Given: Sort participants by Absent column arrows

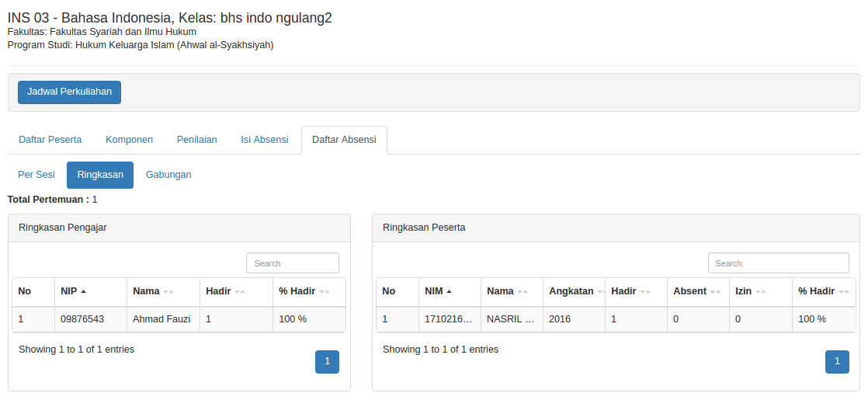Looking at the screenshot, I should coord(716,291).
